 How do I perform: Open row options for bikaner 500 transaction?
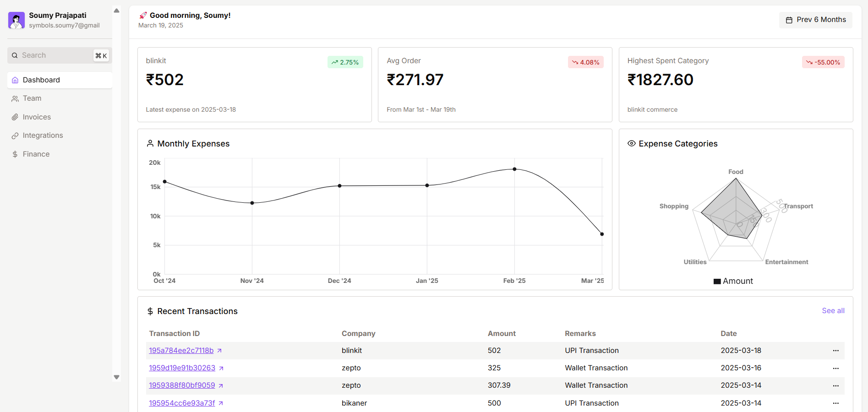click(x=836, y=403)
